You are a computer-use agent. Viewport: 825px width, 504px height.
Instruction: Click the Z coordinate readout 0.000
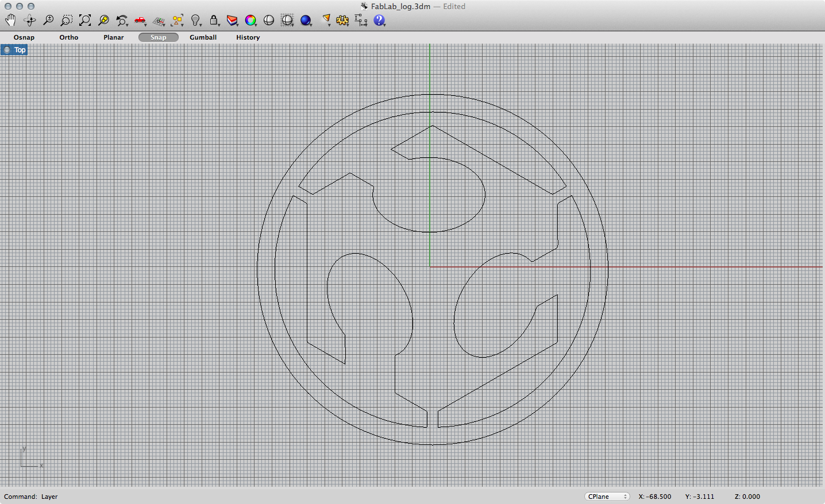click(747, 497)
